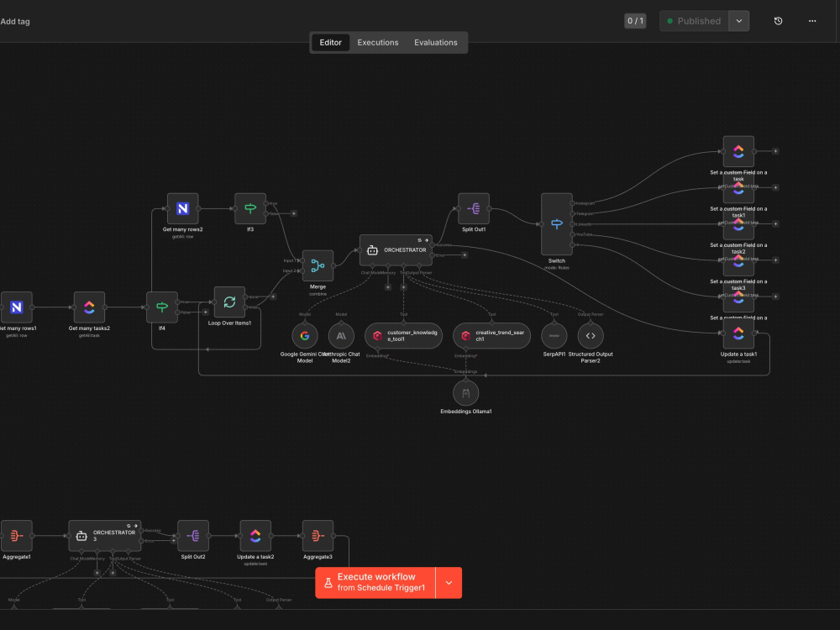The width and height of the screenshot is (840, 630).
Task: Select the Structured Output Parser2 node
Action: point(591,336)
